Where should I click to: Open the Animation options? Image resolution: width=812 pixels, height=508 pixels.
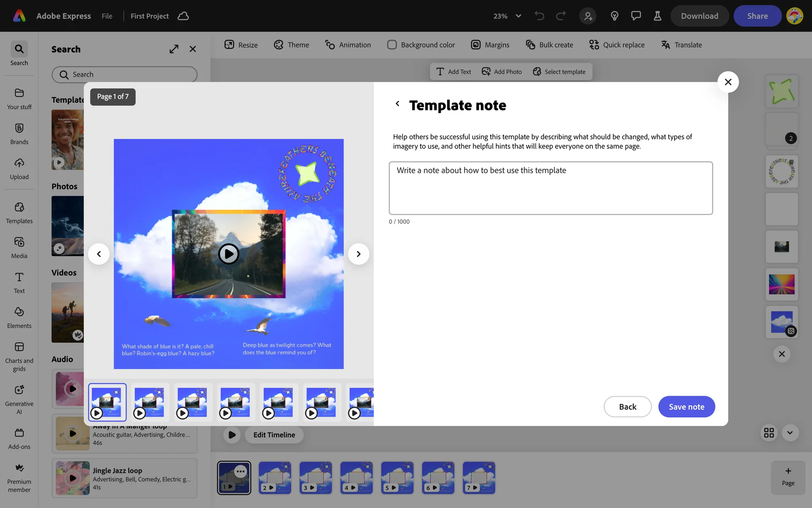tap(348, 45)
